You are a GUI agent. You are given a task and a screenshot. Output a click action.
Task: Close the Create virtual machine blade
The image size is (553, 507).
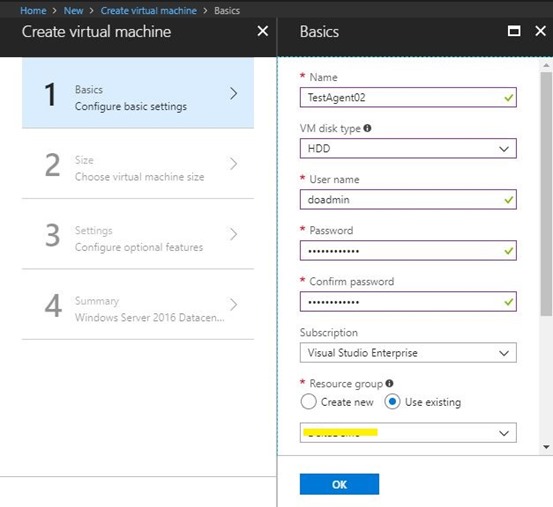coord(263,31)
